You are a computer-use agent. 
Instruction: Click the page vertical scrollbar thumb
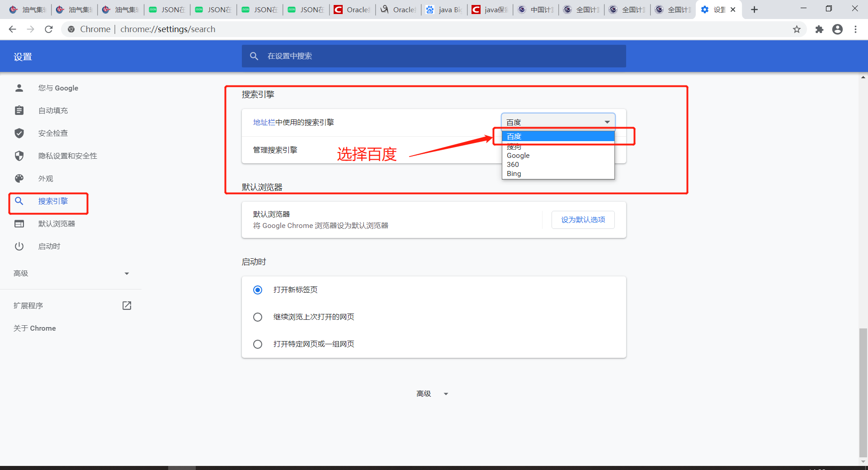(x=863, y=393)
